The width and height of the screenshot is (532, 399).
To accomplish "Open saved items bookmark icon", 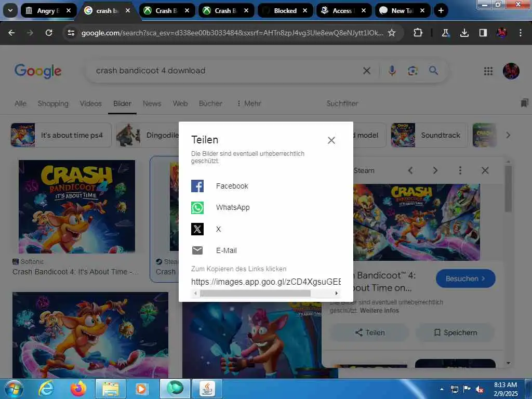I will (x=525, y=103).
